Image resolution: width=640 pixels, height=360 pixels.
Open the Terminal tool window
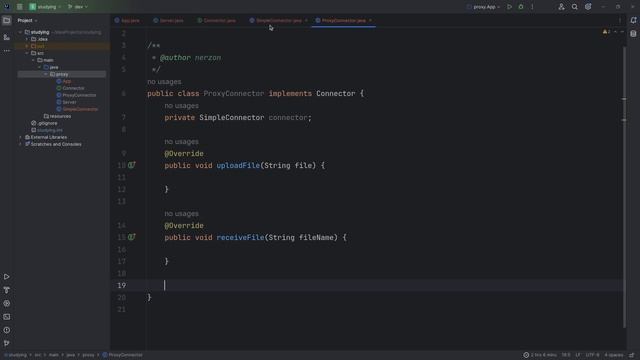pos(7,317)
